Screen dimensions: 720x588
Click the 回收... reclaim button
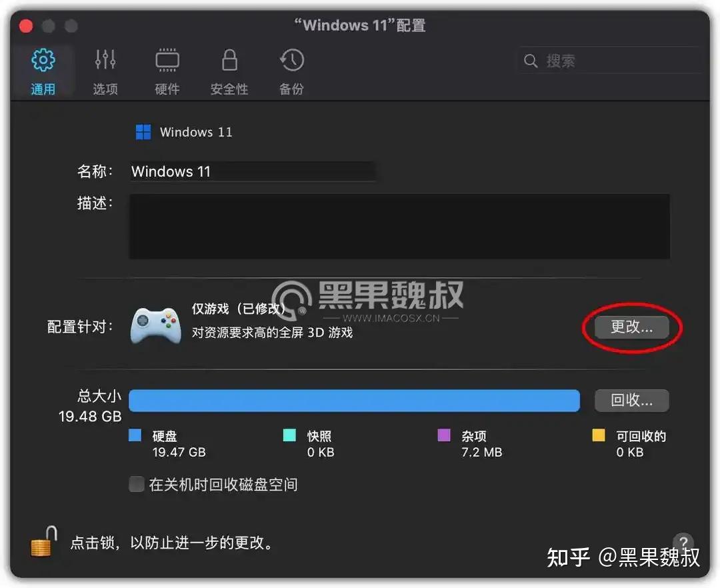pyautogui.click(x=631, y=400)
